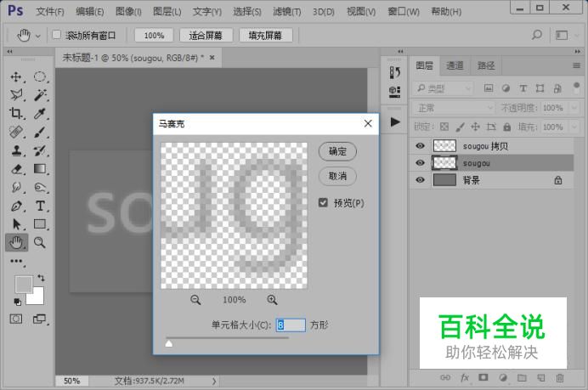Hide the sougou layer
The image size is (588, 390).
421,163
